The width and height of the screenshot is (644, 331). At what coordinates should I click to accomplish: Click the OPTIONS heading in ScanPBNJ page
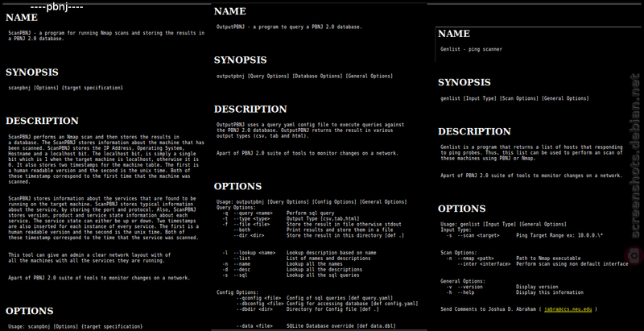tap(30, 311)
